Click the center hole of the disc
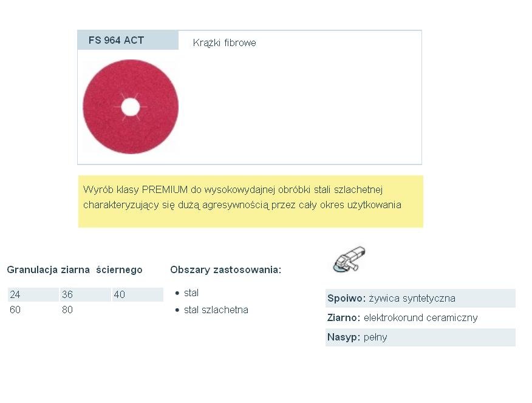 (131, 107)
